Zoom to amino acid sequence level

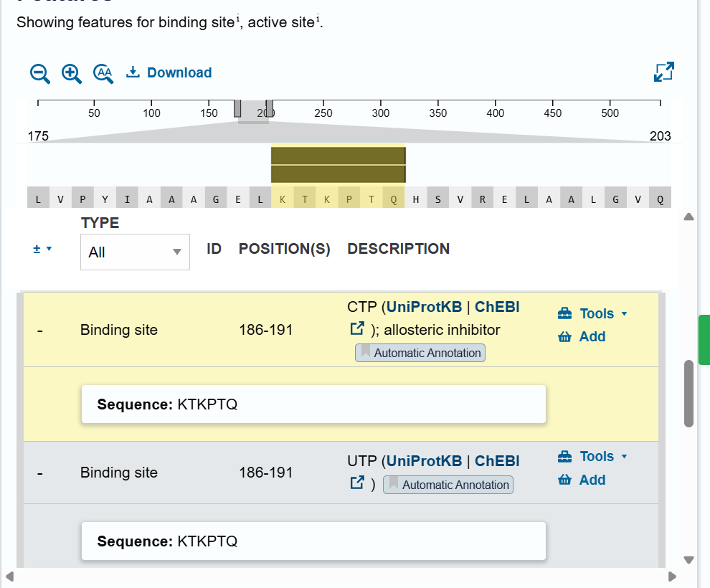103,73
